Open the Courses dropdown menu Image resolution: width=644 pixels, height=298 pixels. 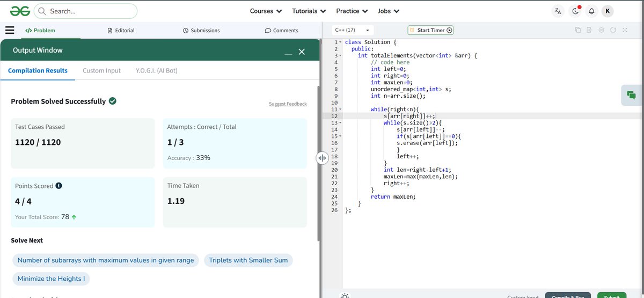click(x=266, y=11)
